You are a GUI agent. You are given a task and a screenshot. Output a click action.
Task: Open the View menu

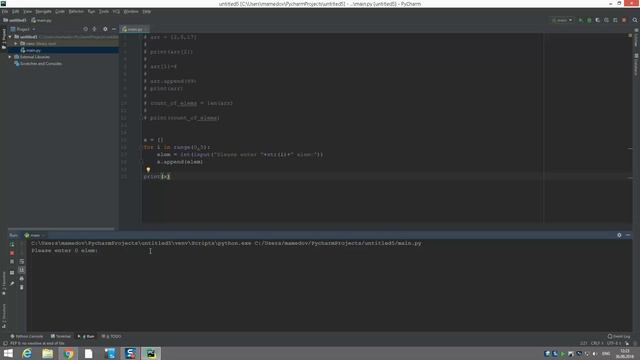pyautogui.click(x=27, y=11)
